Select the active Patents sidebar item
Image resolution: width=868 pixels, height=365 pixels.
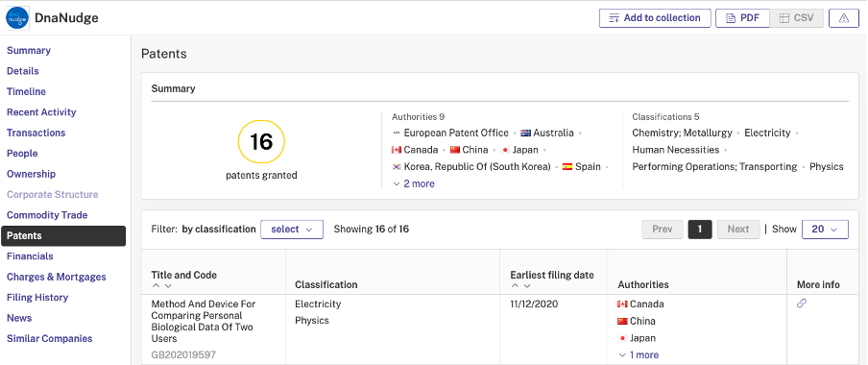[x=63, y=236]
